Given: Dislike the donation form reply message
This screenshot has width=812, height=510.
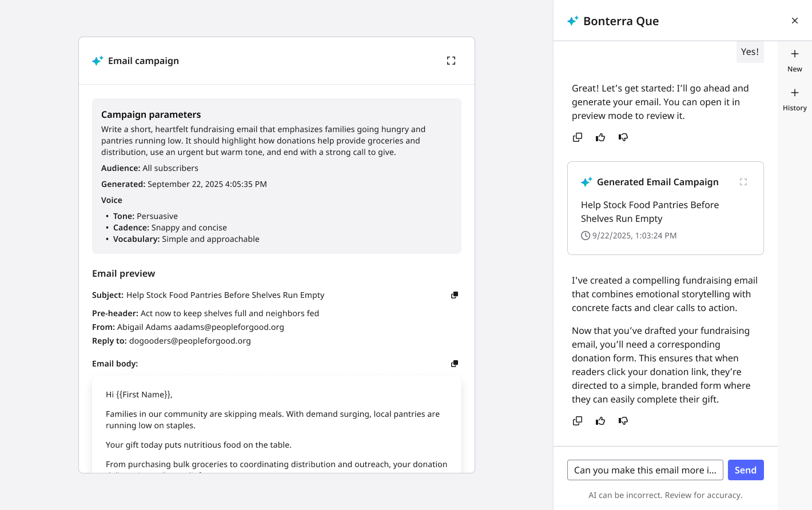Looking at the screenshot, I should tap(623, 421).
